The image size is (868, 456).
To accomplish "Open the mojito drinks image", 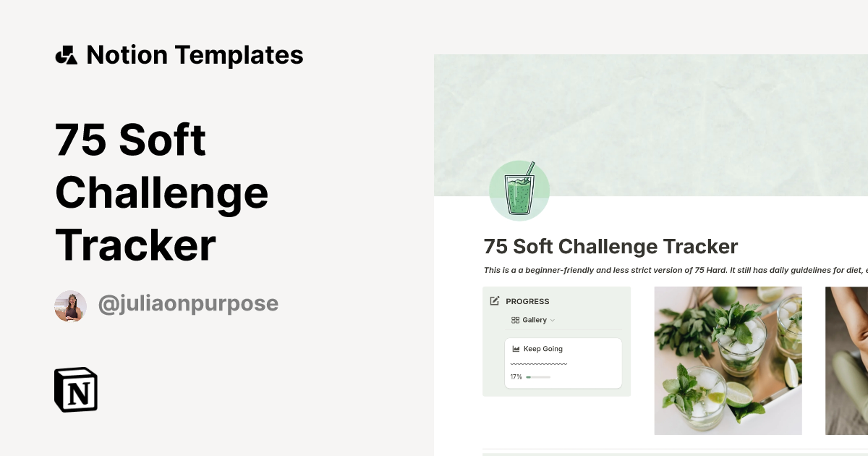I will click(x=728, y=360).
